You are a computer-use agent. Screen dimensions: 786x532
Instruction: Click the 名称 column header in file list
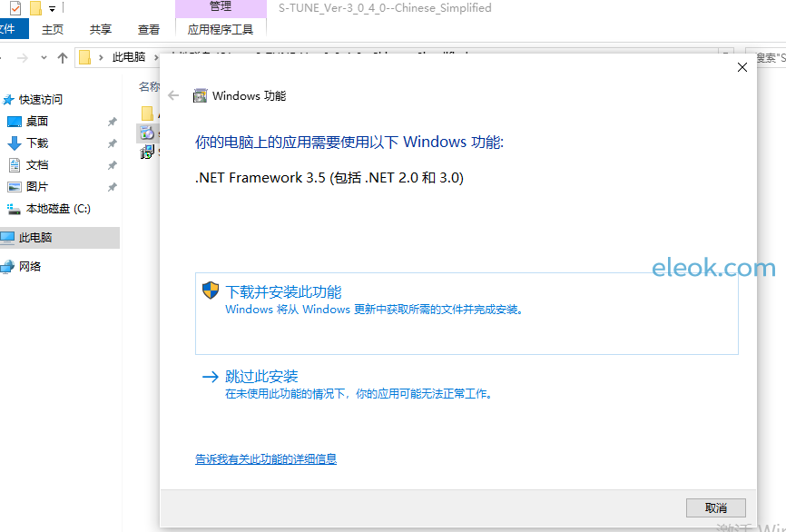150,87
